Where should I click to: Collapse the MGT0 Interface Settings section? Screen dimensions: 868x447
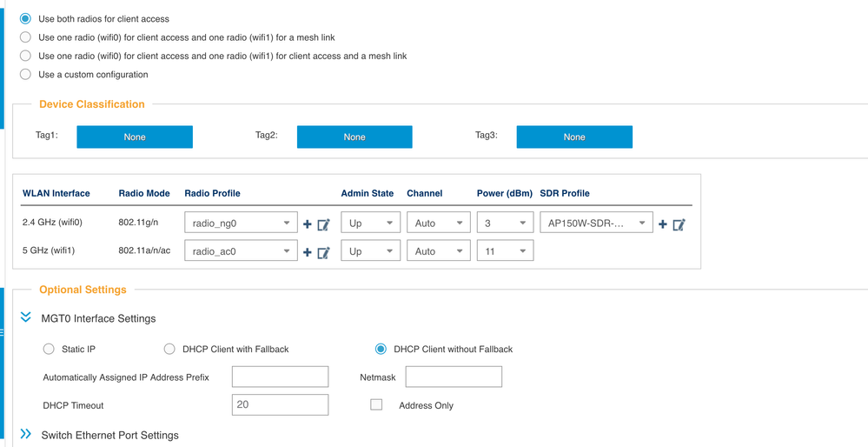[x=26, y=318]
